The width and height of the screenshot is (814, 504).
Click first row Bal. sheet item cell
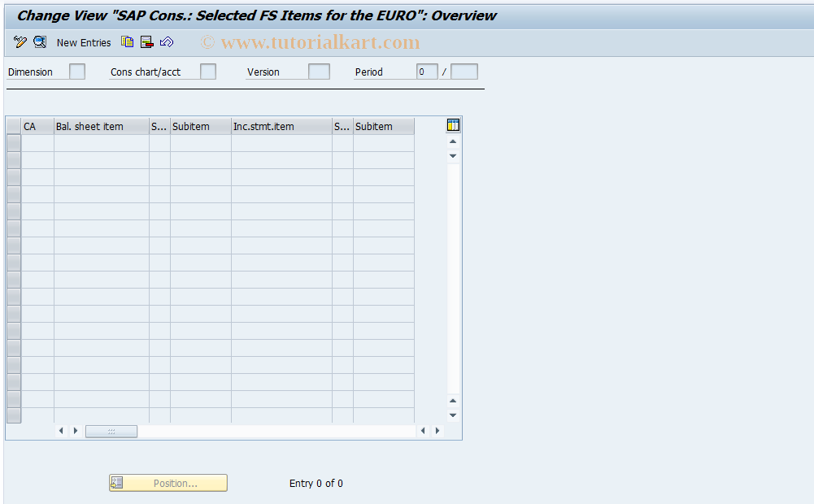tap(101, 143)
